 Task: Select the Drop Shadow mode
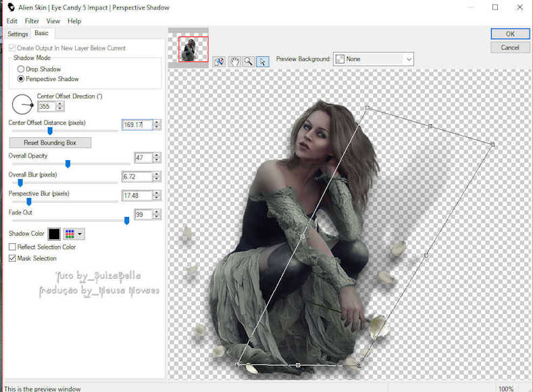[21, 69]
